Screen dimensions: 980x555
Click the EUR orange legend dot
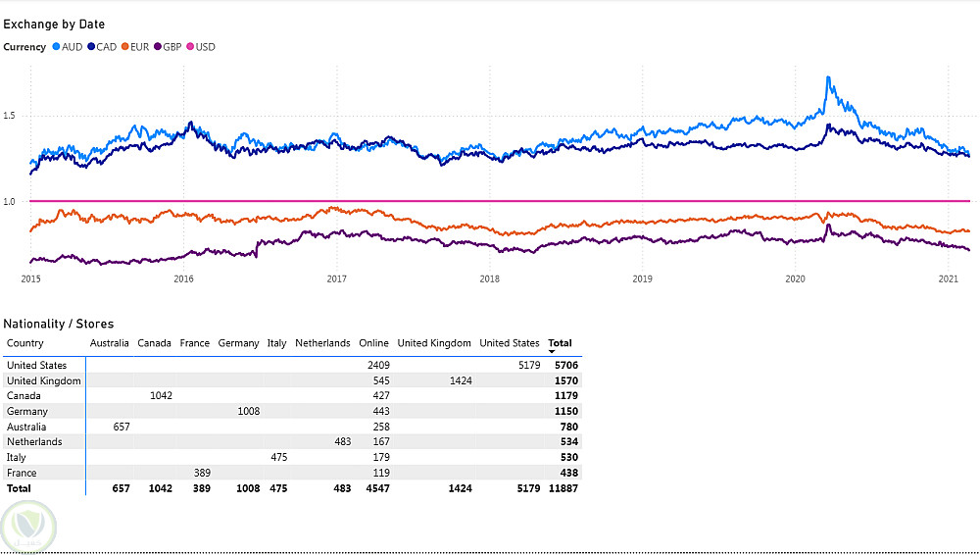(x=126, y=47)
